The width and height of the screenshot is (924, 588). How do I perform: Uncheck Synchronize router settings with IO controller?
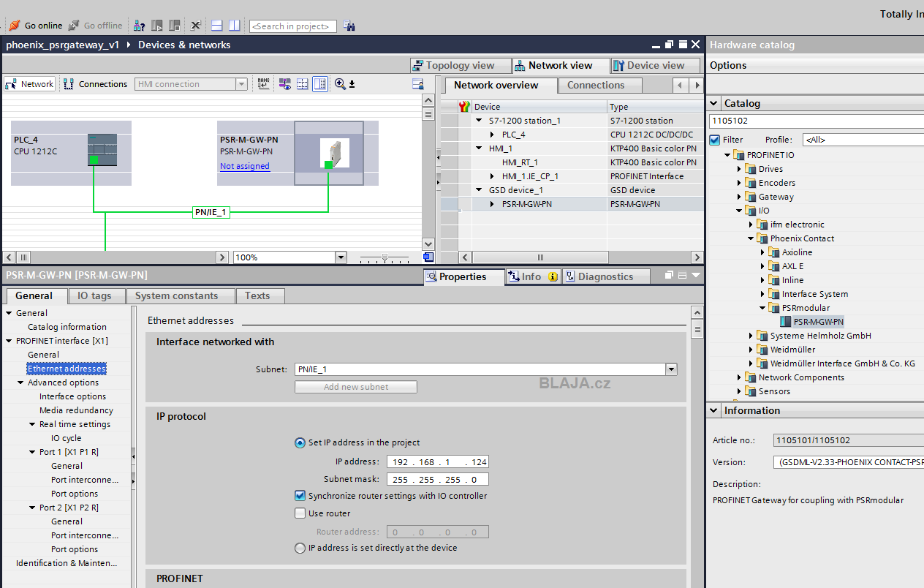[300, 496]
